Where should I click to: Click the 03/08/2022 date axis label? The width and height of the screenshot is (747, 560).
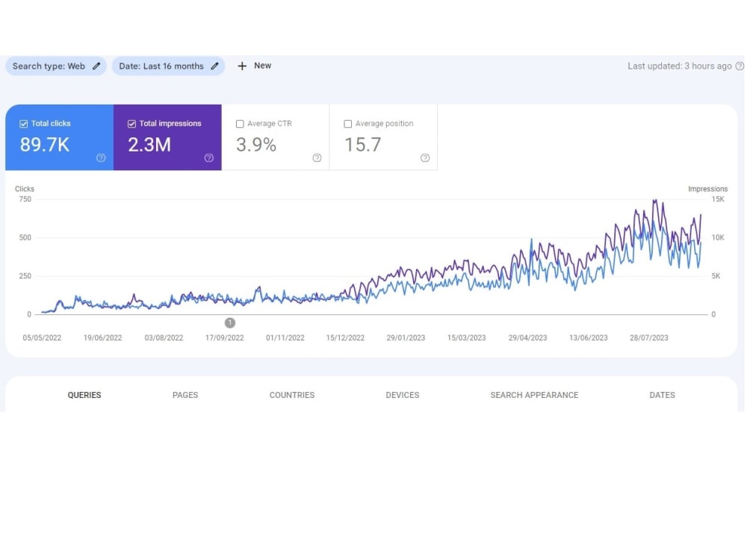164,338
